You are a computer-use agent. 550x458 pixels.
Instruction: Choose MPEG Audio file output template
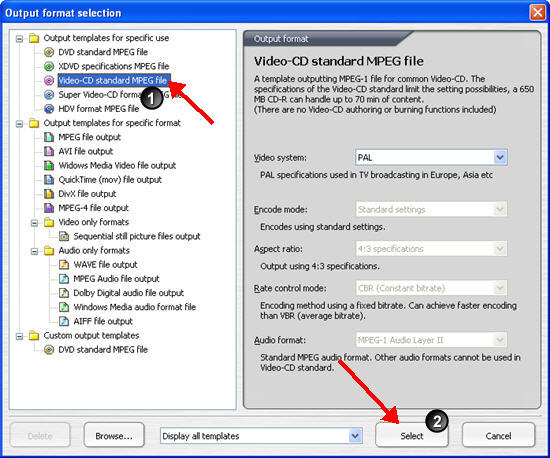(116, 279)
